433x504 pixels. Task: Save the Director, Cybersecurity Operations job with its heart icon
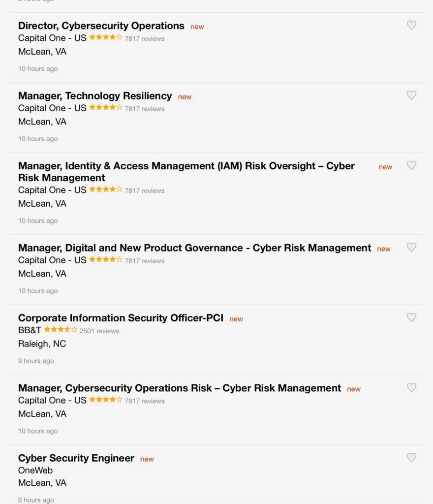click(411, 25)
